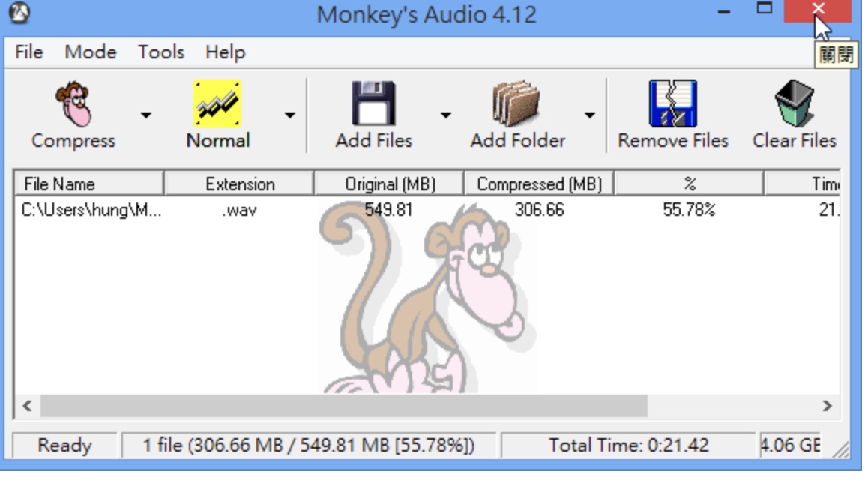This screenshot has width=868, height=486.
Task: Click the Total Time: 0:21.42 status field
Action: point(628,445)
